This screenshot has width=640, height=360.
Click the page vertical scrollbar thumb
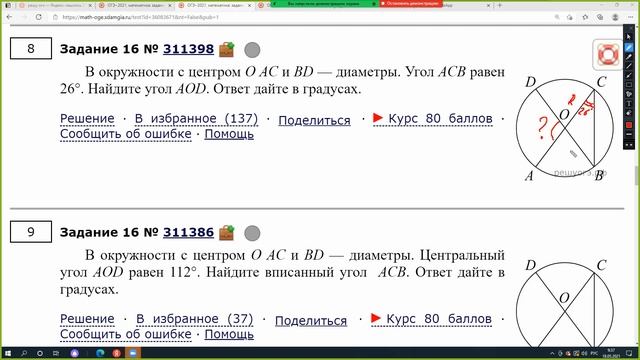coord(637,176)
